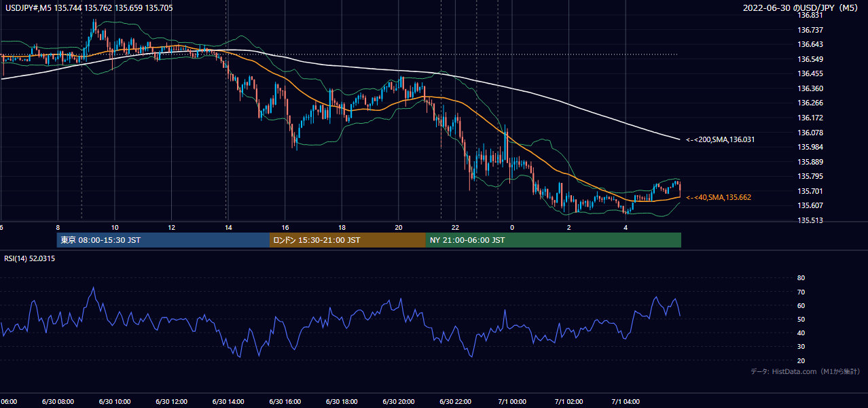Click hour tick 12 under the price chart
Viewport: 868px width, 408px height.
pos(171,227)
